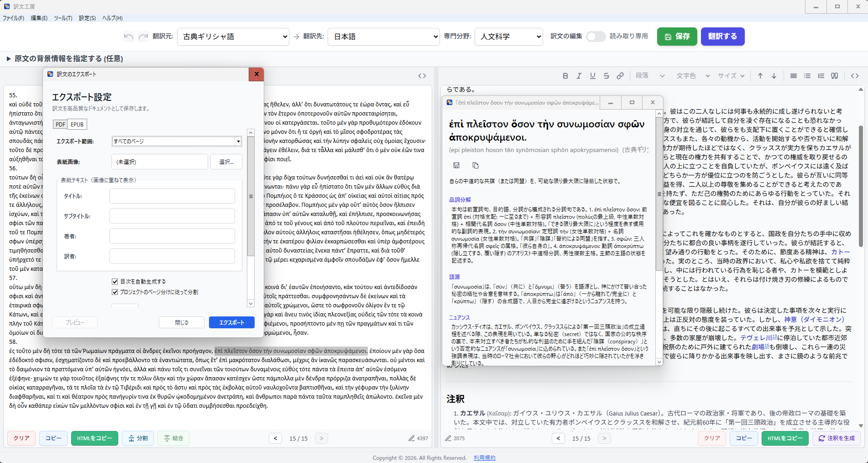Click the 閉じる button in export dialog

[x=182, y=322]
